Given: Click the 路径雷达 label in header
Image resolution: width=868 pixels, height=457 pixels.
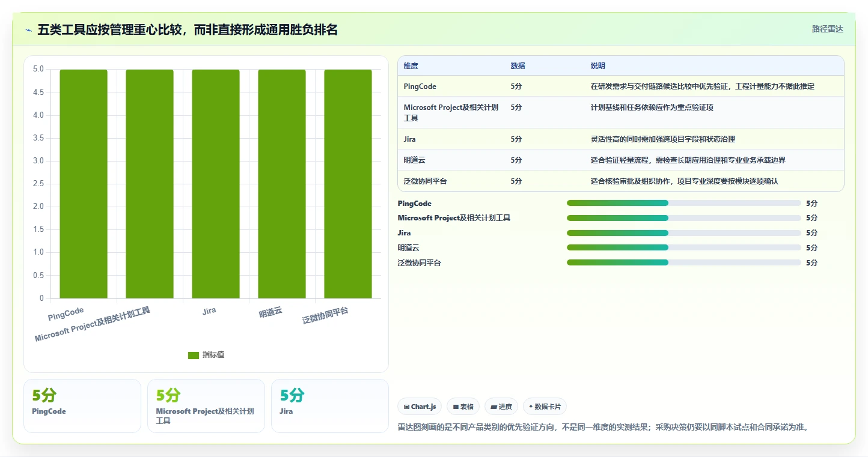Looking at the screenshot, I should [828, 29].
